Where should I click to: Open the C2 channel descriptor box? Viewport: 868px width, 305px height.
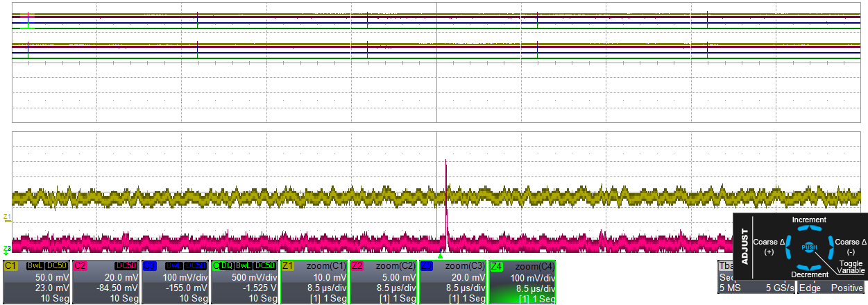tap(106, 282)
